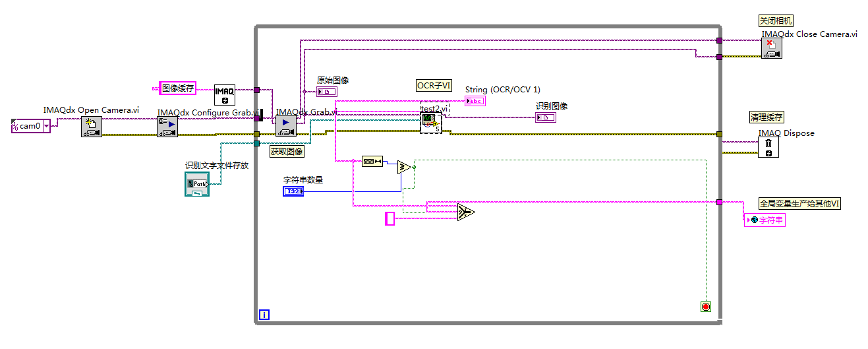Screen dimensions: 868x349
Task: Click the IMAQdx Close Camera.vi icon
Action: pos(772,48)
